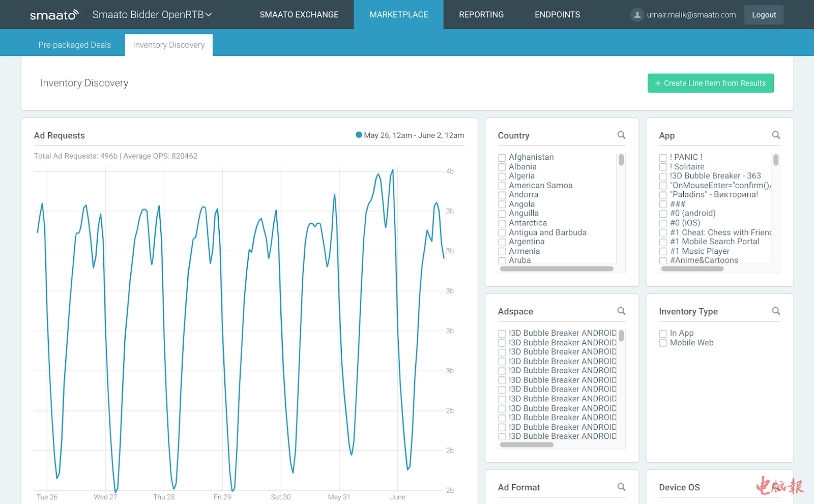Tick the Mobile Web checkbox
The image size is (814, 504).
(663, 343)
